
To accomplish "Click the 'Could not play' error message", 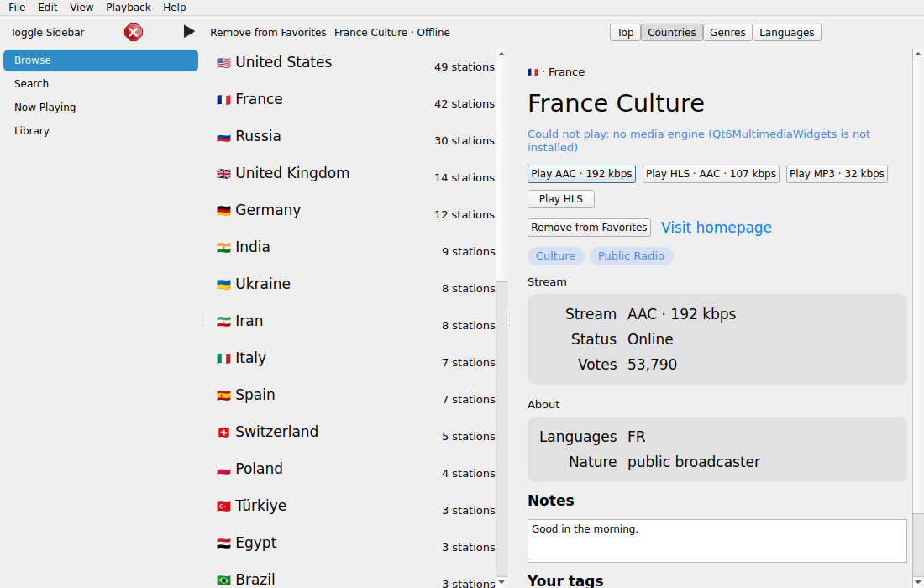I will tap(699, 140).
